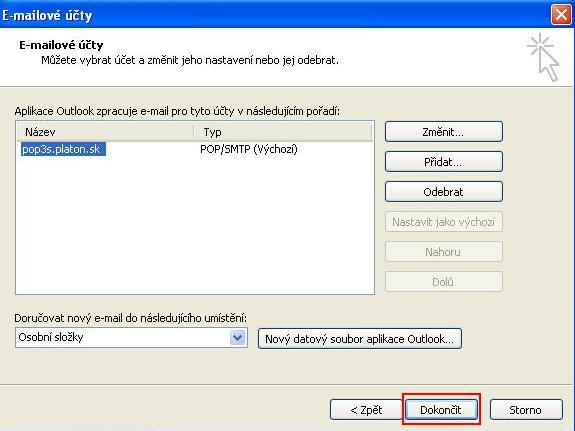Click the wizard cursor icon in header
This screenshot has height=431, width=575.
pyautogui.click(x=543, y=57)
